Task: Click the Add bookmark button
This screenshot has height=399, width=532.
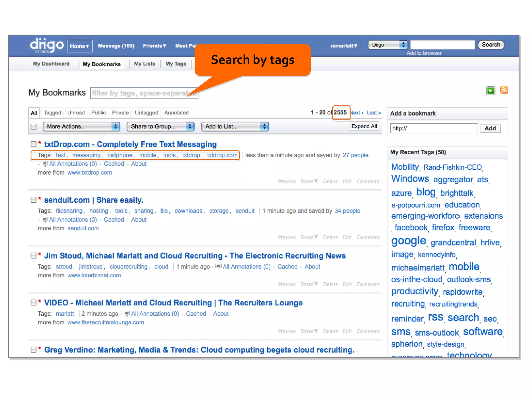Action: 490,128
